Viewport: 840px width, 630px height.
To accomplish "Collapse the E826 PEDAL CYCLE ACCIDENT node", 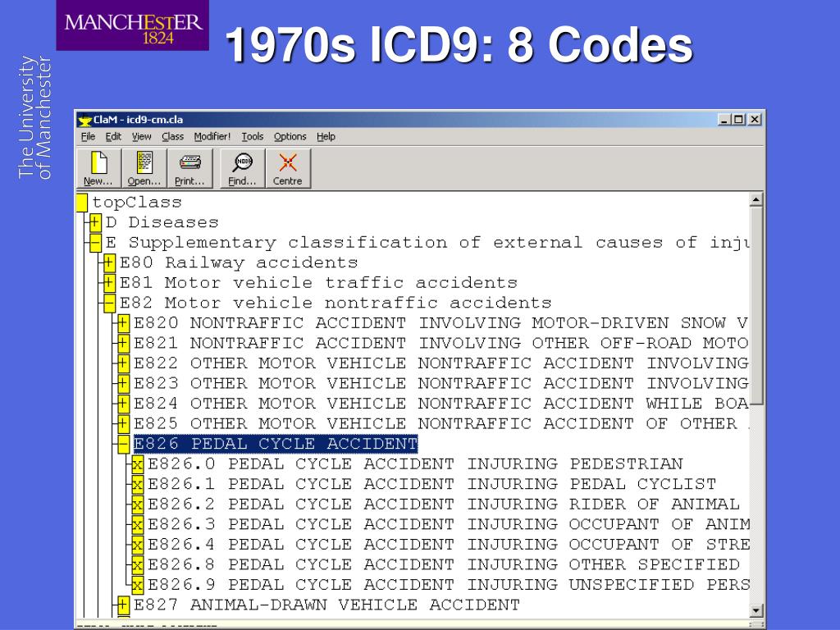I will pos(123,444).
